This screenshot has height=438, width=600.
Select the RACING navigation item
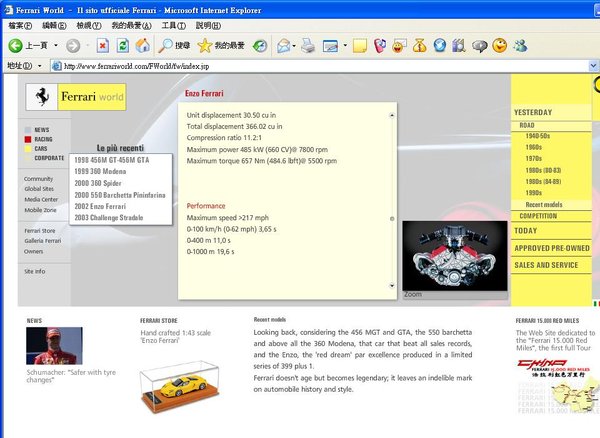tap(43, 139)
